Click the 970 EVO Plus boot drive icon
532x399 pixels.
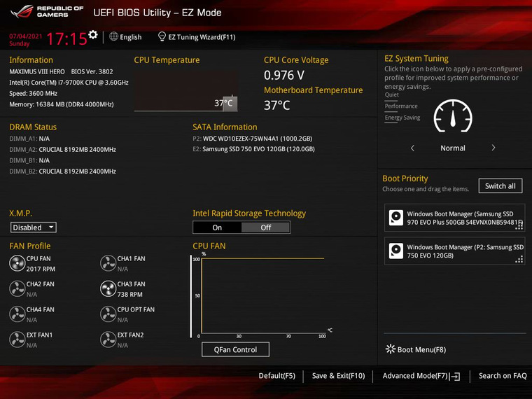(396, 218)
